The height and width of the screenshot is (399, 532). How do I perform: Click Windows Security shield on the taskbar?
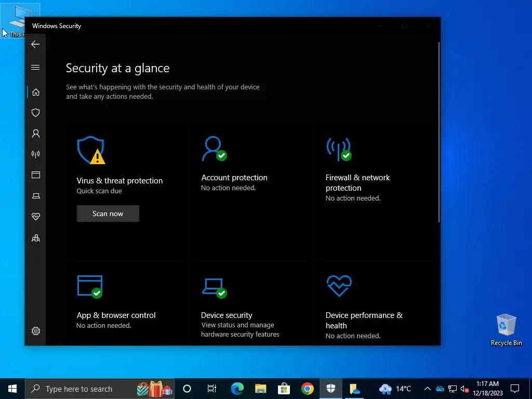pyautogui.click(x=331, y=389)
